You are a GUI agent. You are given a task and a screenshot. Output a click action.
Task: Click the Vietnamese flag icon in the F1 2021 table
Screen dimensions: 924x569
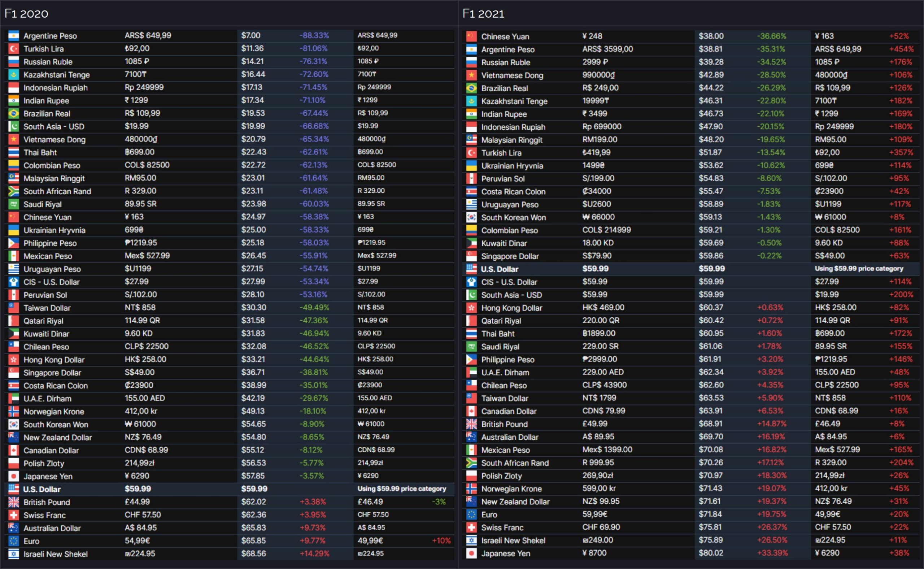pos(471,75)
